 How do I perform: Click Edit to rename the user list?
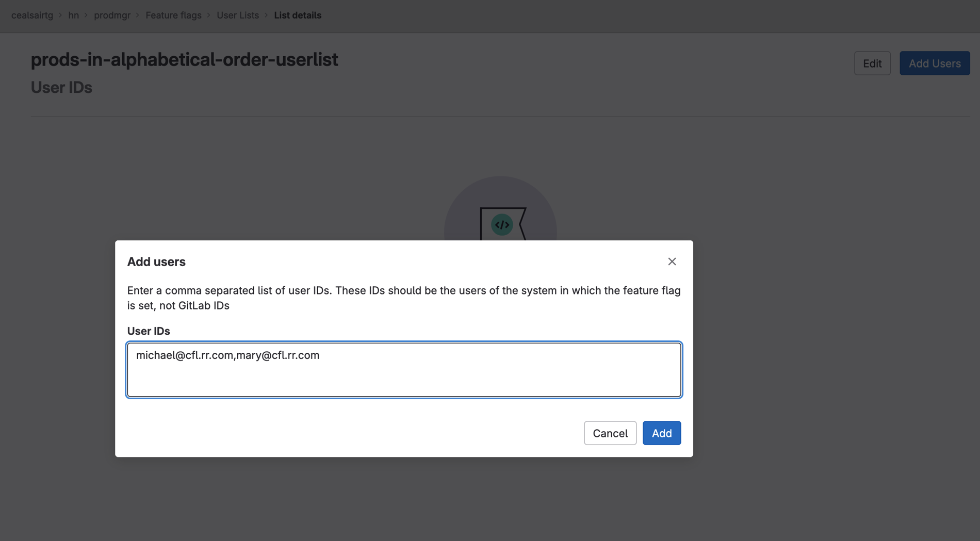pyautogui.click(x=872, y=63)
